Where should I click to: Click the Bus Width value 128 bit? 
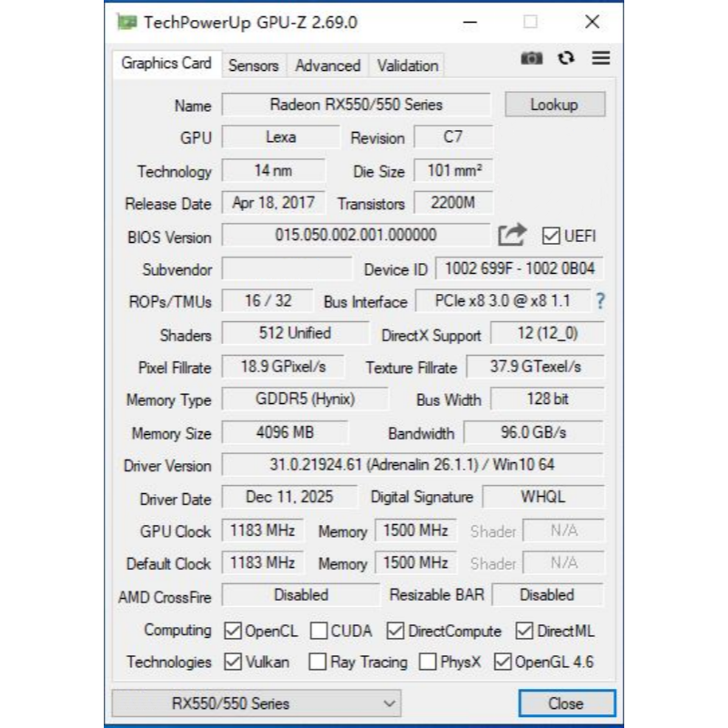[x=548, y=399]
